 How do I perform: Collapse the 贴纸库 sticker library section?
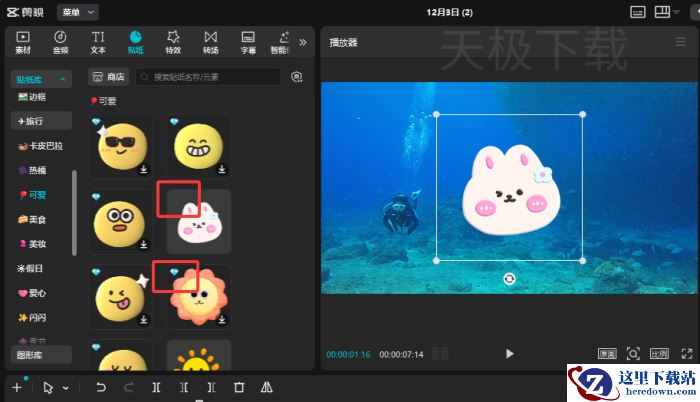coord(41,80)
